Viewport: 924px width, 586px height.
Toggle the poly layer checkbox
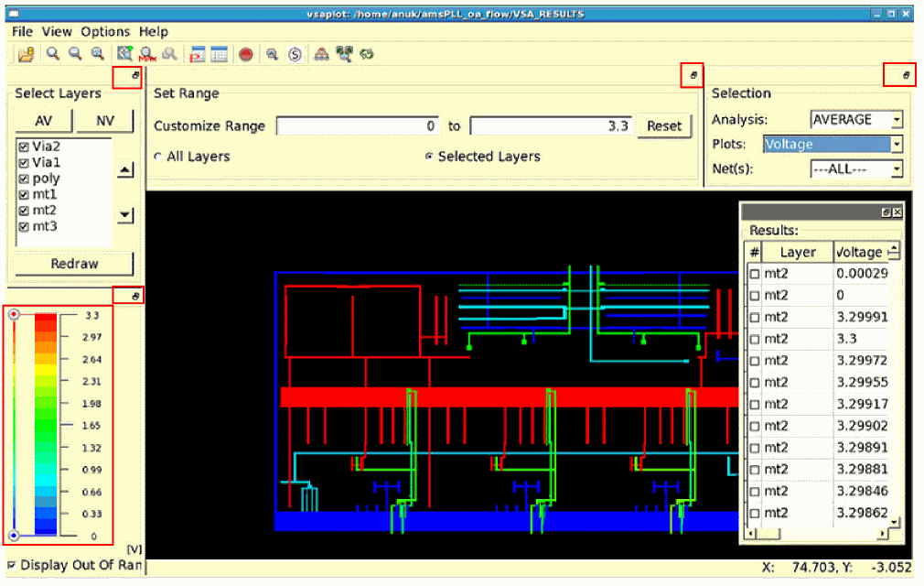tap(24, 179)
